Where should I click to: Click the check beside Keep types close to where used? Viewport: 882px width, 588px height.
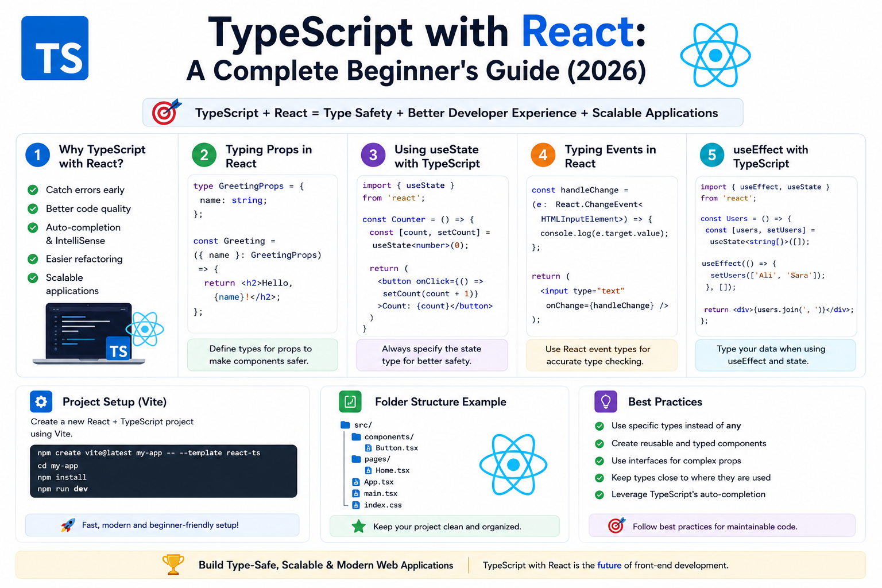[x=599, y=478]
